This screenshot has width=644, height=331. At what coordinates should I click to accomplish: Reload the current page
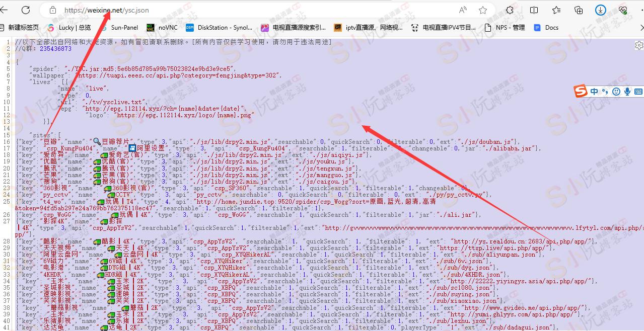[26, 10]
